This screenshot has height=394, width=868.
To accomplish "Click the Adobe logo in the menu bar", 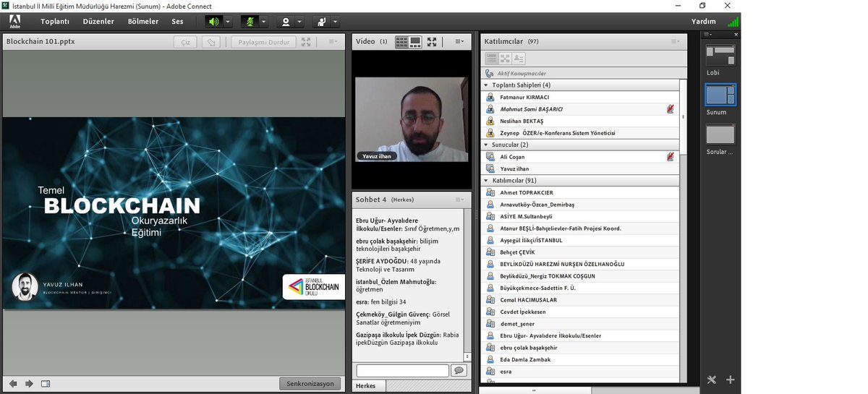I will 15,22.
